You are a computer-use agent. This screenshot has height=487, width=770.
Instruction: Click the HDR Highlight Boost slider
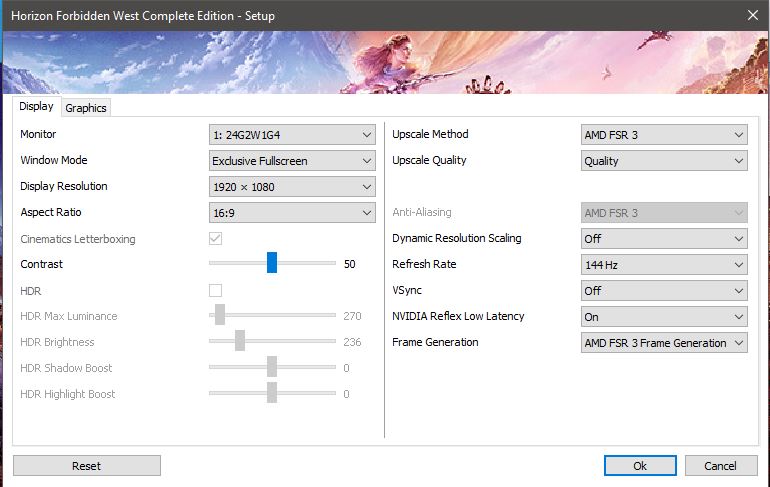(272, 393)
